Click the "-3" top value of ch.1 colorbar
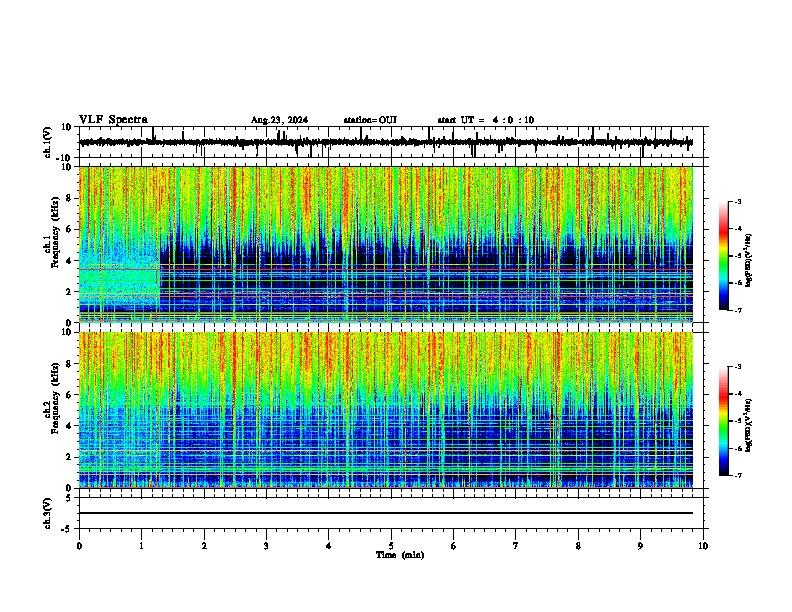The height and width of the screenshot is (612, 792). pos(737,201)
